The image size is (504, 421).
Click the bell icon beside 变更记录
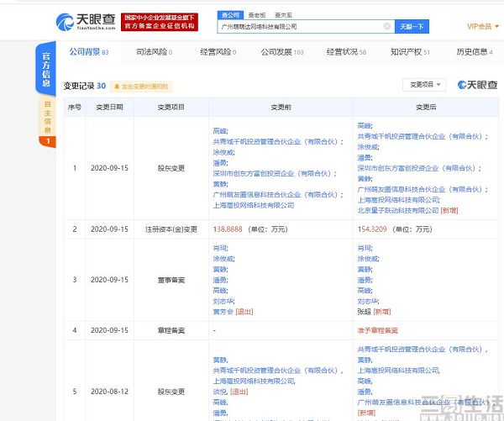(x=117, y=87)
